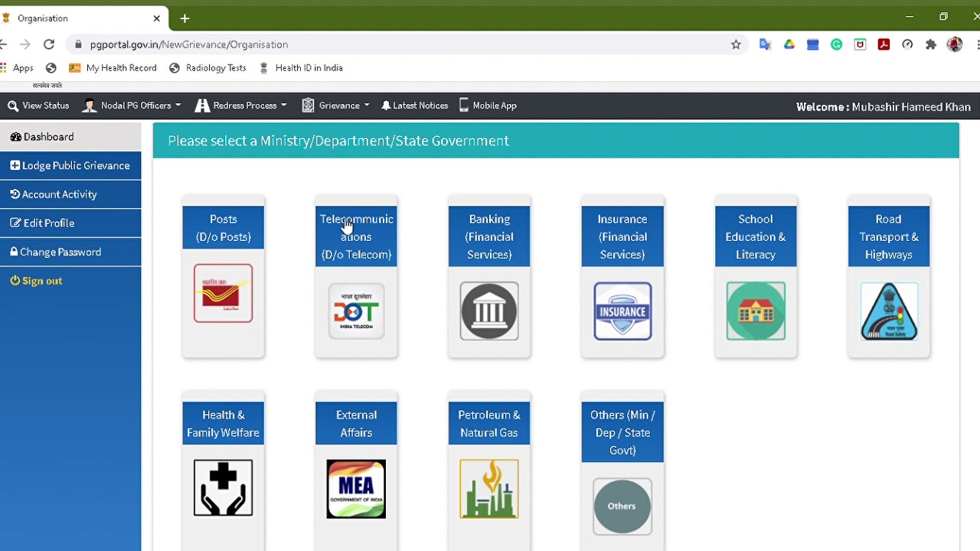Open Mobile App link in navbar
980x551 pixels.
tap(488, 106)
